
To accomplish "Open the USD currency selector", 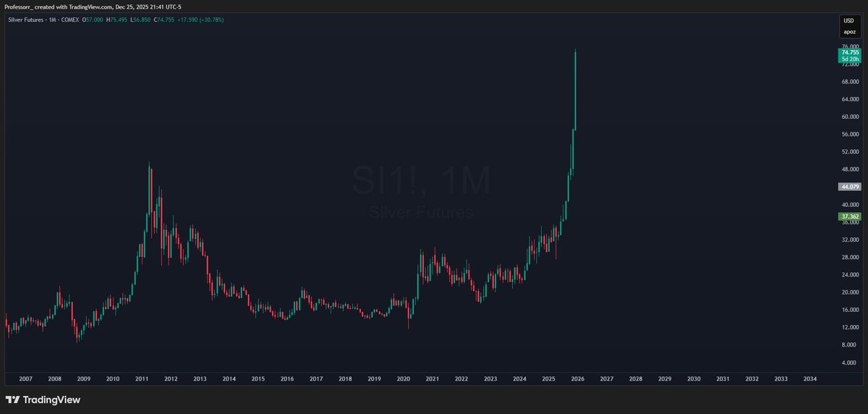I will point(849,21).
